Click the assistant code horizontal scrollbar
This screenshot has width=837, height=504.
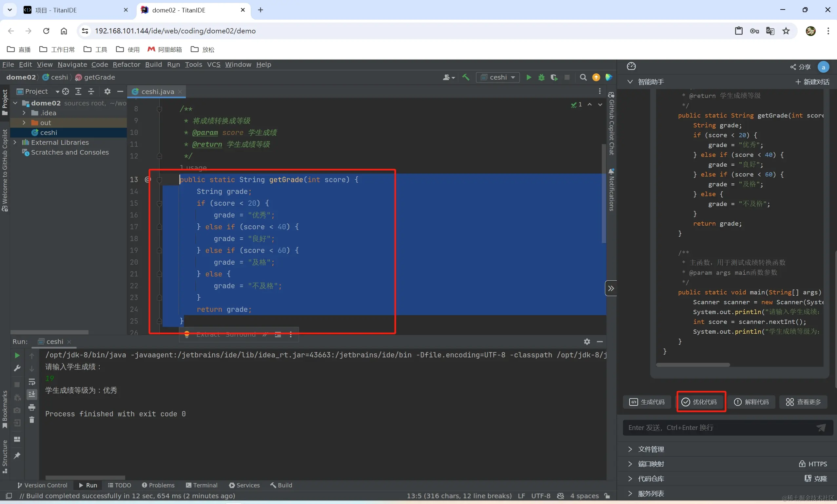(692, 365)
